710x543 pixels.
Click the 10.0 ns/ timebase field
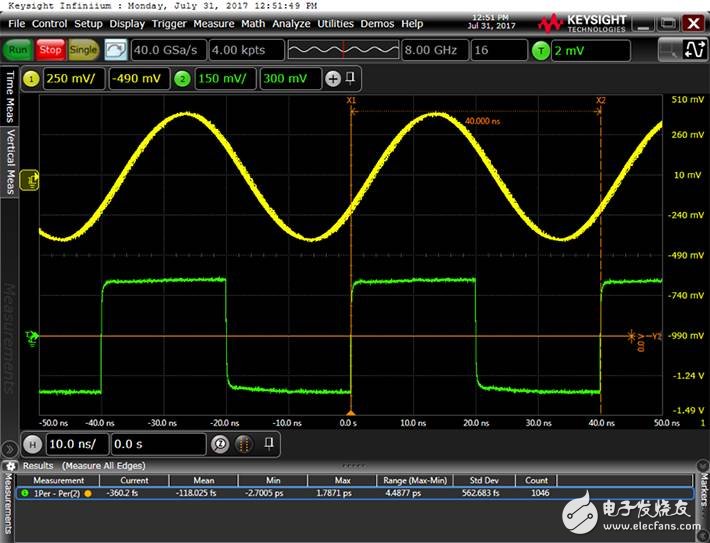click(77, 444)
